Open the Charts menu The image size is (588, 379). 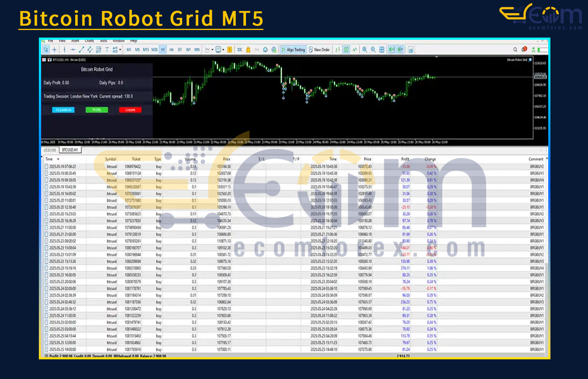(x=90, y=41)
